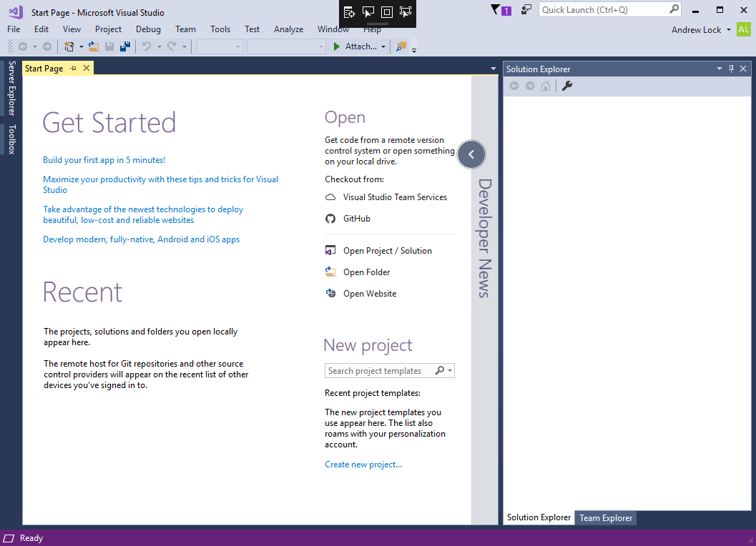Close the Start Page tab
The image size is (756, 546).
(x=87, y=68)
